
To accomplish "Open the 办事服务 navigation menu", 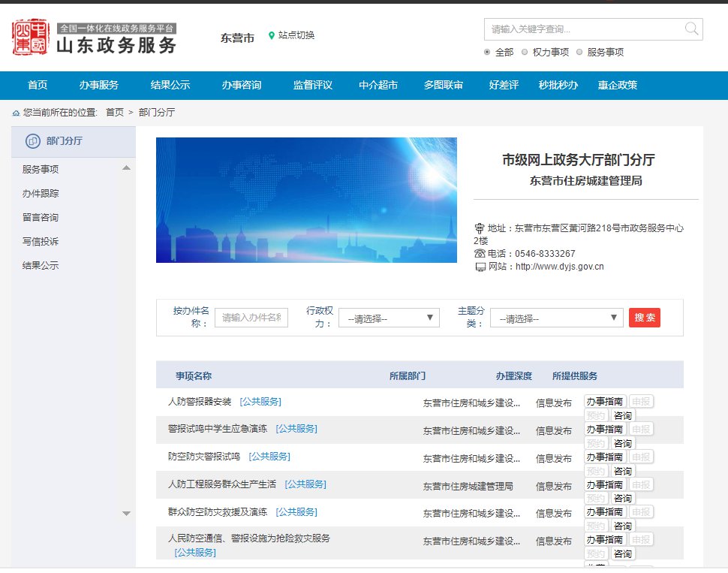I will click(99, 85).
